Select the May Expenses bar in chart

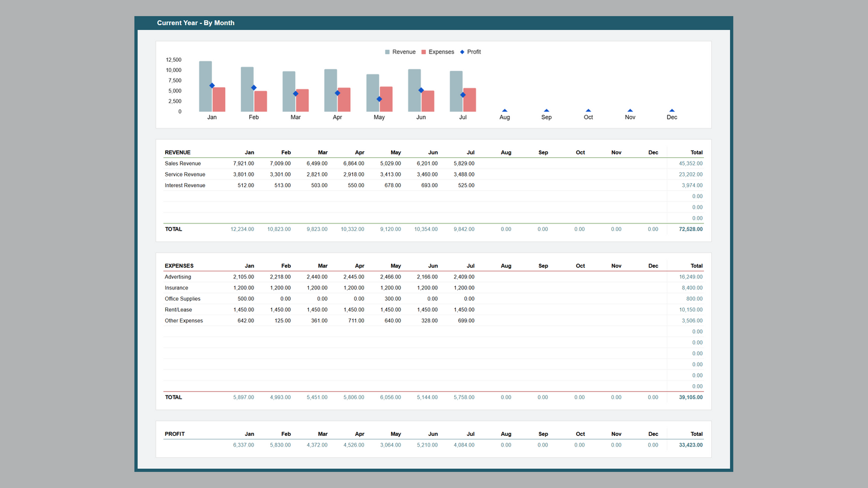tap(386, 99)
